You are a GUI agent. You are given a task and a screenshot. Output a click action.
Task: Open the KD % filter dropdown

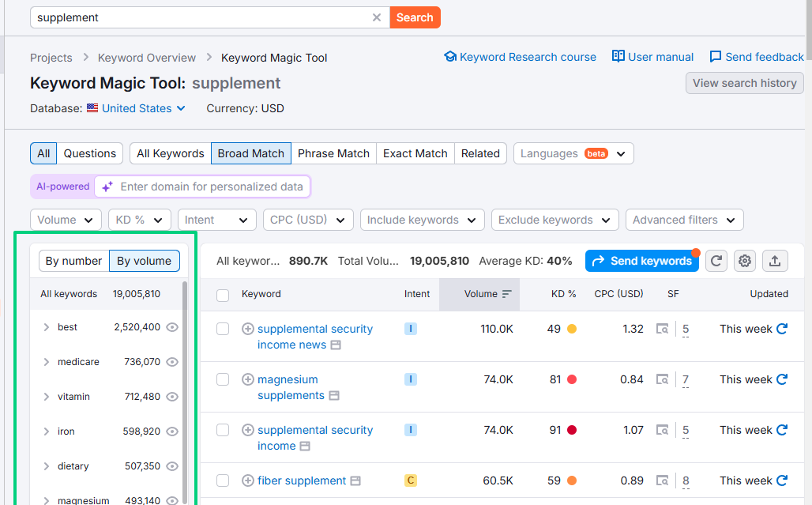(140, 220)
